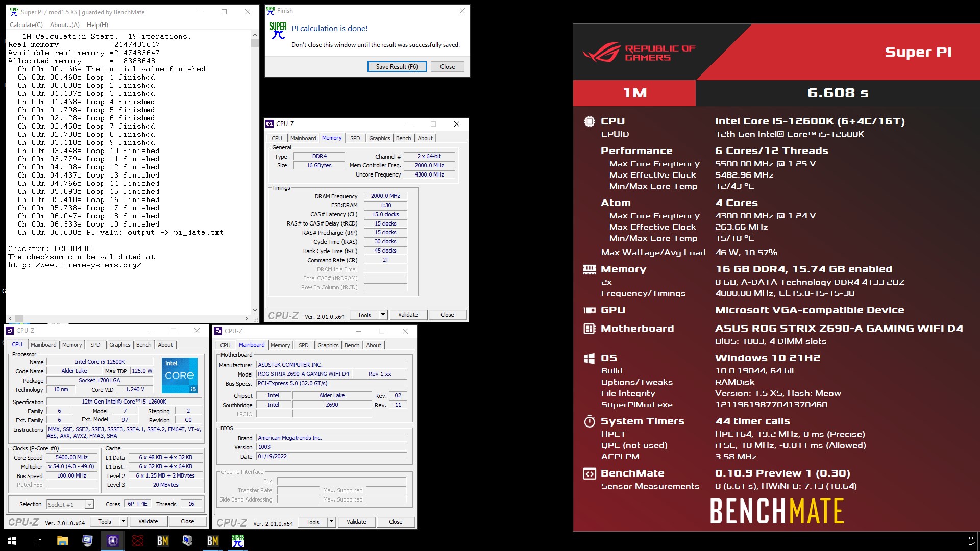Open Tools dropdown arrow in CPU-Z Memory window
Image resolution: width=980 pixels, height=551 pixels.
pyautogui.click(x=383, y=315)
